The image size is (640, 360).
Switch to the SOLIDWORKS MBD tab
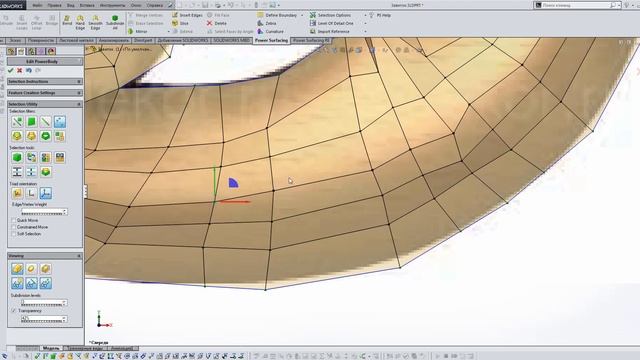tap(231, 40)
